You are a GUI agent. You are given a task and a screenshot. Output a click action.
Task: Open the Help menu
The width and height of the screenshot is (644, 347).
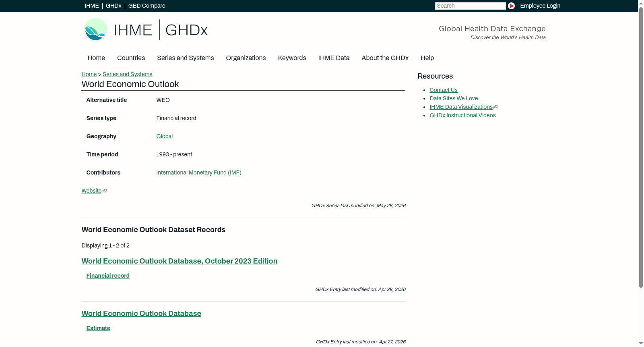[427, 58]
